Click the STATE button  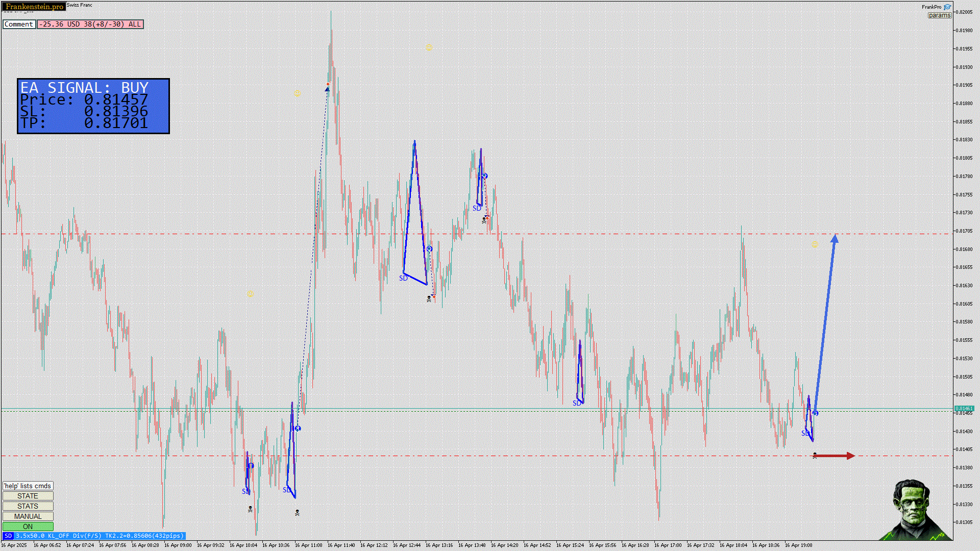(x=28, y=496)
